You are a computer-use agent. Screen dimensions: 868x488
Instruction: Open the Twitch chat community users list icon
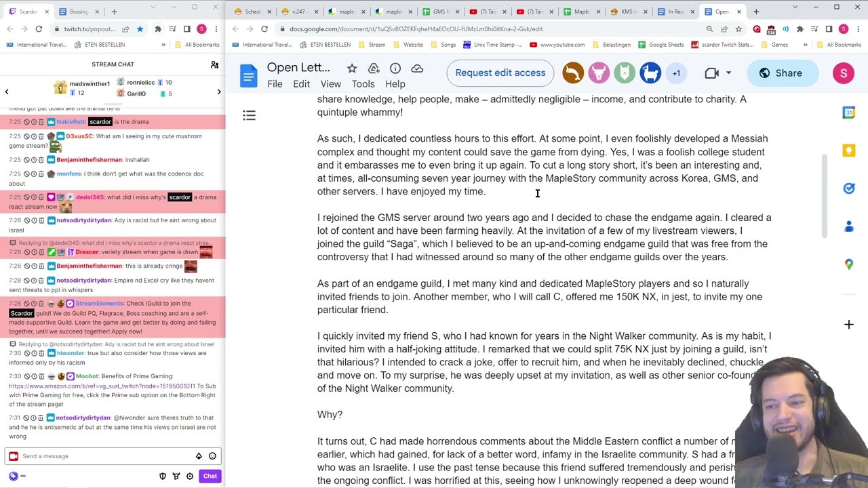pos(214,64)
